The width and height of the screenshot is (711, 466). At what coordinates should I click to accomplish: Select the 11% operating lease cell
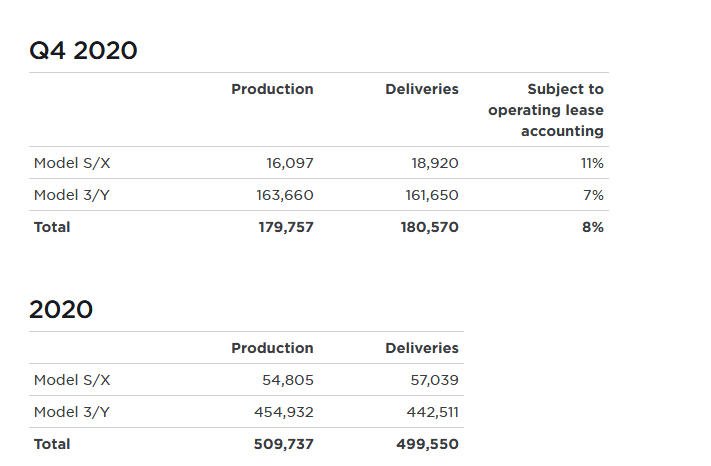point(592,163)
